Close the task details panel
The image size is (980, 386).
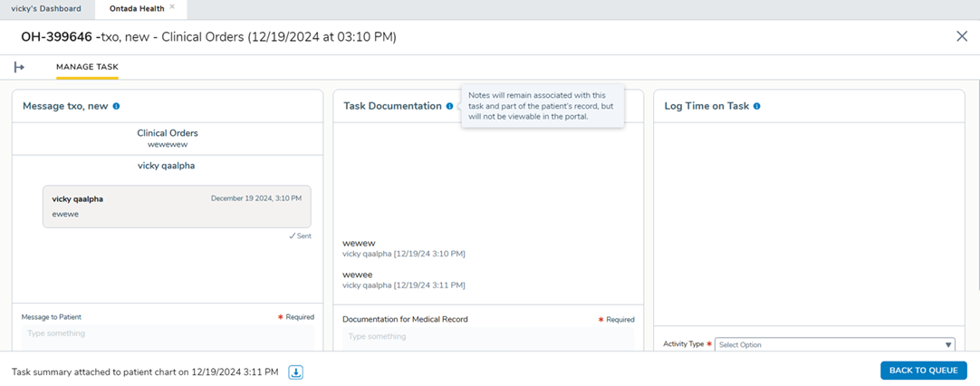point(961,36)
